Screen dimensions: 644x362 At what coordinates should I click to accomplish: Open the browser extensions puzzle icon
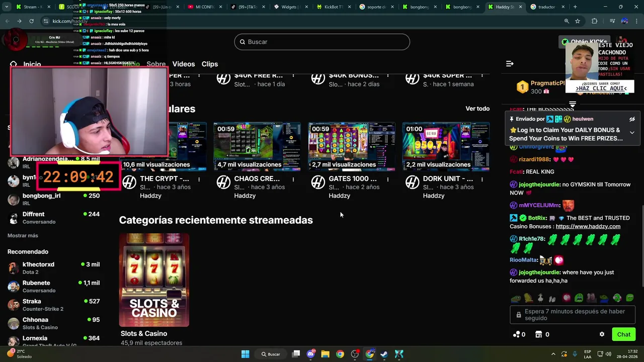pyautogui.click(x=595, y=21)
